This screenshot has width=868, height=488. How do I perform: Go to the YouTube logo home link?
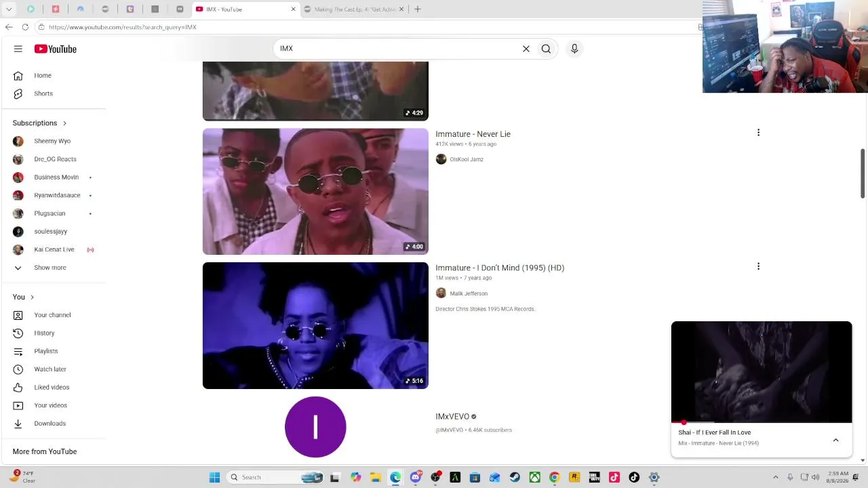[56, 49]
